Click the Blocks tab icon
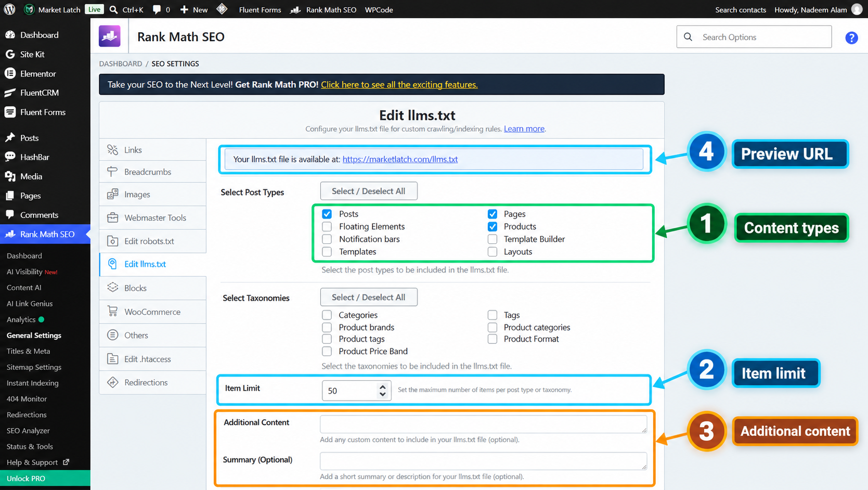This screenshot has width=868, height=490. (112, 288)
